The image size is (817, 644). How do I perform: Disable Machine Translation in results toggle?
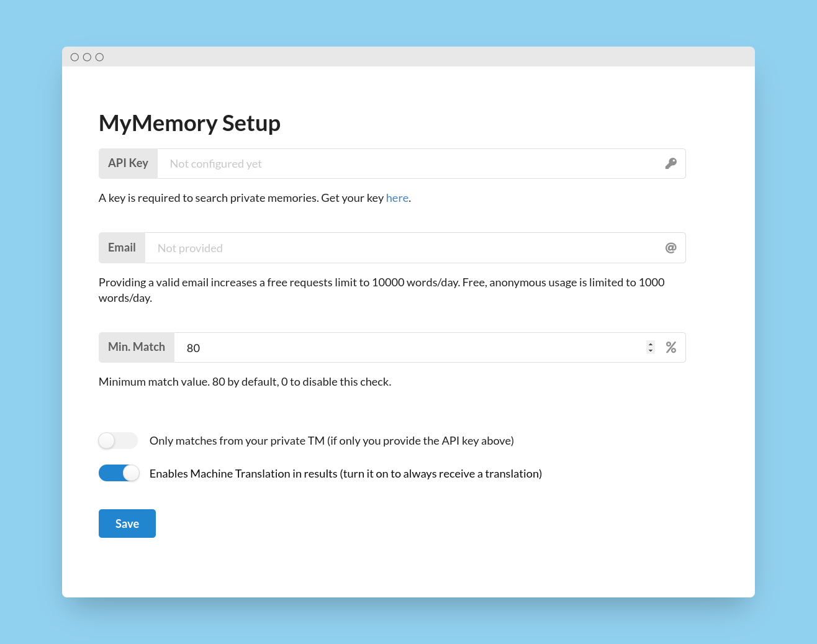coord(119,473)
